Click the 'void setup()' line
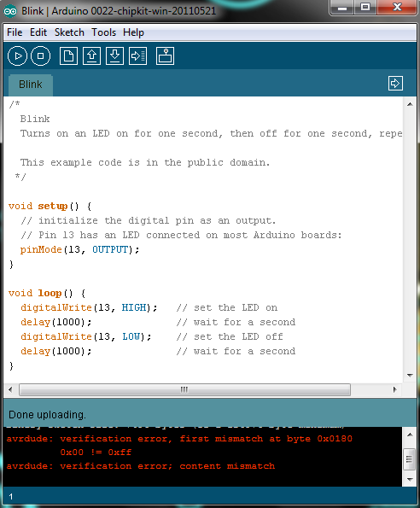 (50, 206)
